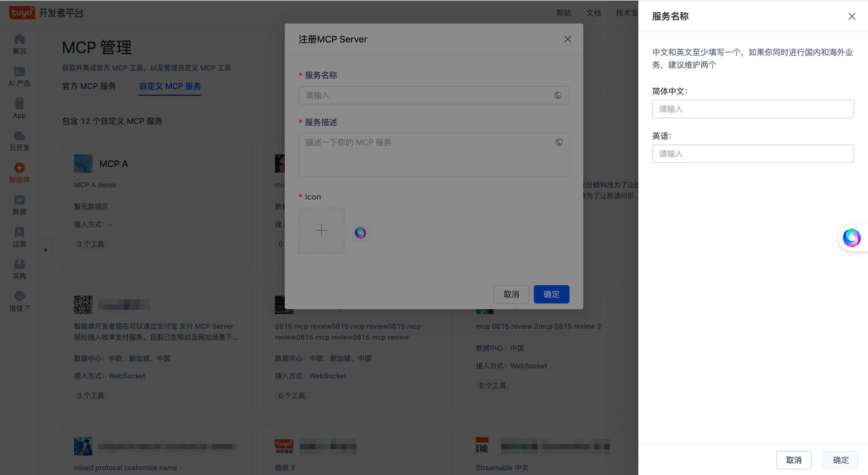This screenshot has width=868, height=475.
Task: Expand the collapsed sidebar arrow handle
Action: [x=45, y=250]
